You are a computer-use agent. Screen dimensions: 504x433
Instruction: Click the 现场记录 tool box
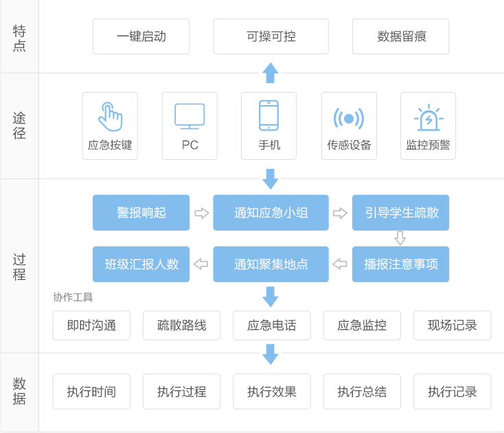(452, 325)
